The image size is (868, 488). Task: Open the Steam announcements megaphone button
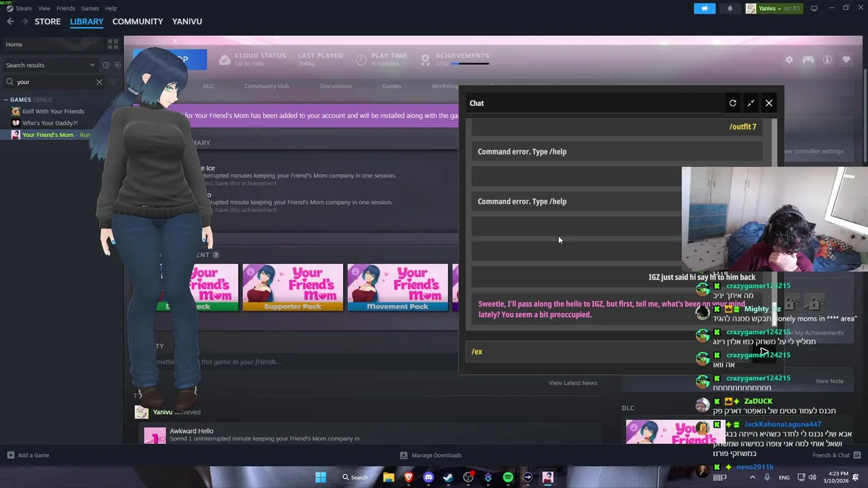point(705,8)
